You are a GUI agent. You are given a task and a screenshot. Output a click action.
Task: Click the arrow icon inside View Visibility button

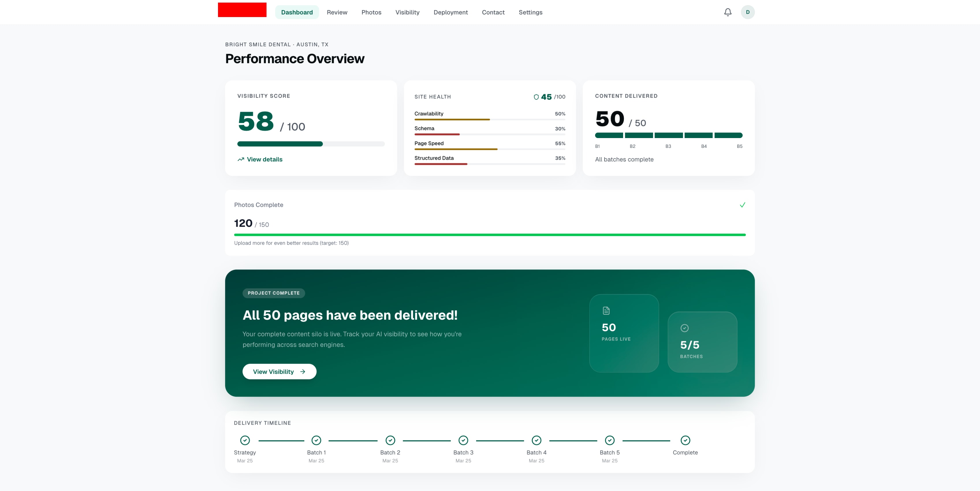[x=302, y=371]
